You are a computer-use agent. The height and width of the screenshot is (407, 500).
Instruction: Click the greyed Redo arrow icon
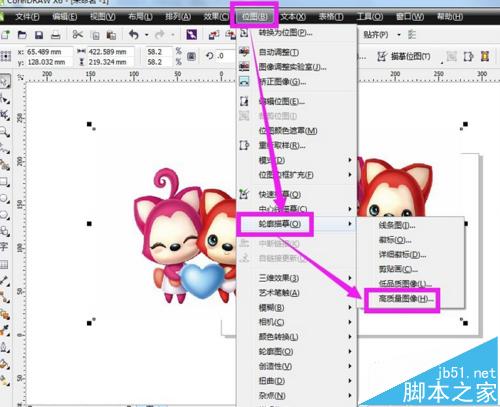point(160,34)
